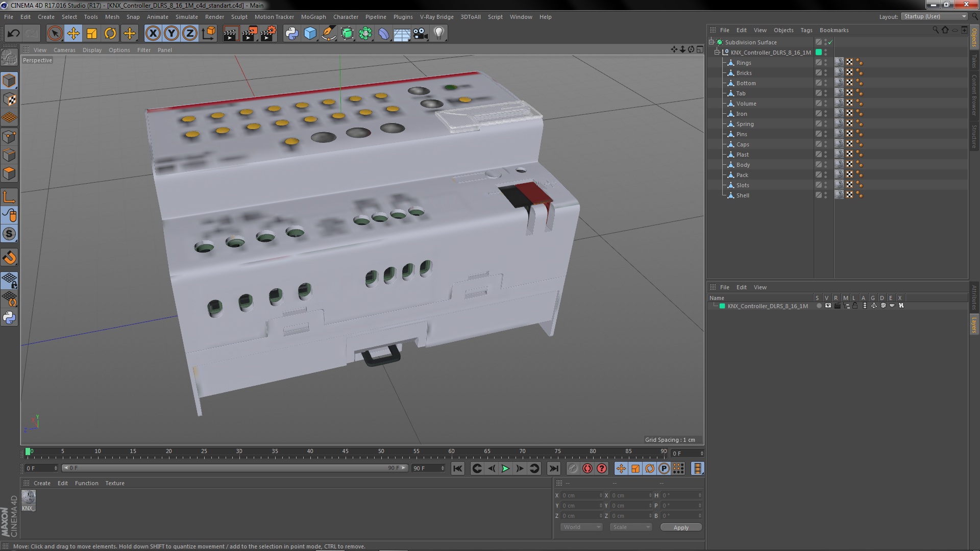Enable Points mode
Viewport: 980px width, 551px height.
coord(9,137)
